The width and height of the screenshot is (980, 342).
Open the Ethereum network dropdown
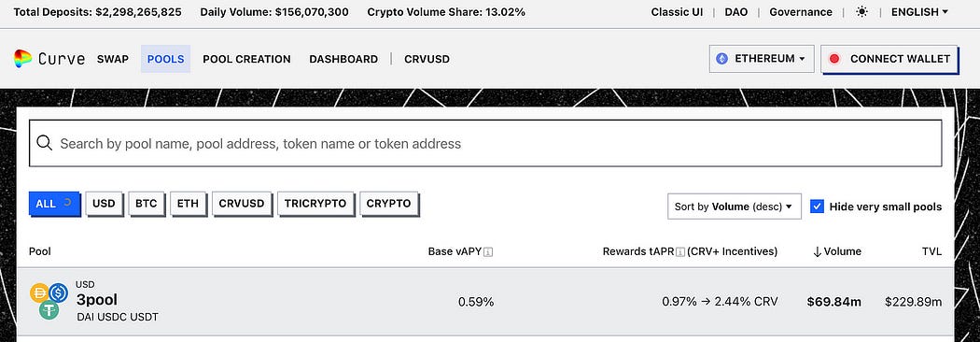(762, 59)
